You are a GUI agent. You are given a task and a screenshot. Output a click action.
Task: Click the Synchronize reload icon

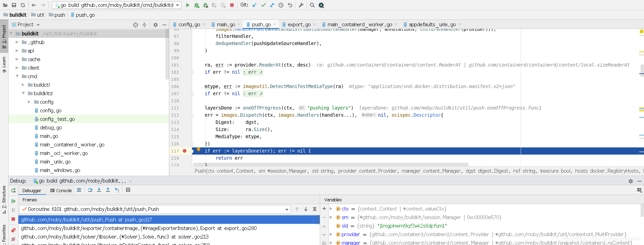pyautogui.click(x=23, y=5)
